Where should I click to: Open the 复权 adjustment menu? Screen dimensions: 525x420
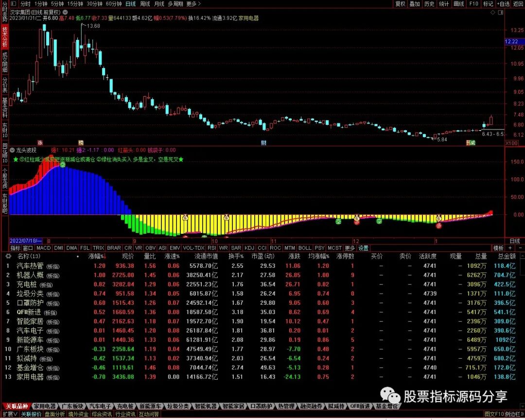click(401, 4)
